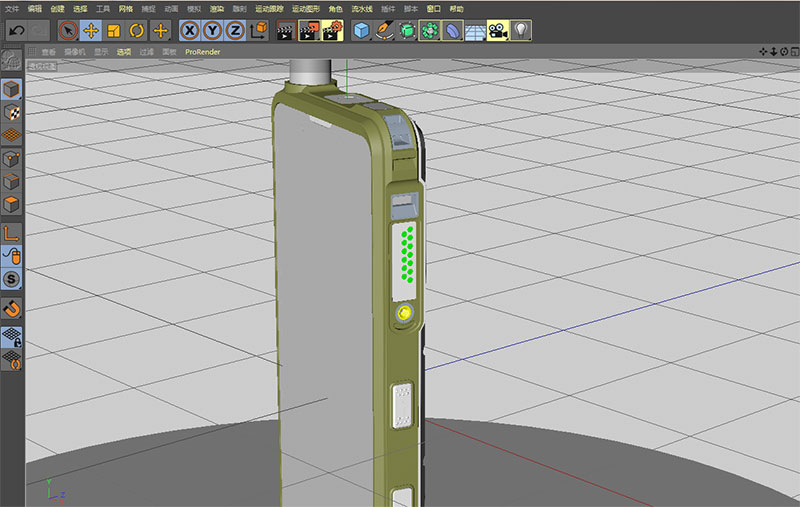Open the blue deformer flyout

pyautogui.click(x=453, y=31)
